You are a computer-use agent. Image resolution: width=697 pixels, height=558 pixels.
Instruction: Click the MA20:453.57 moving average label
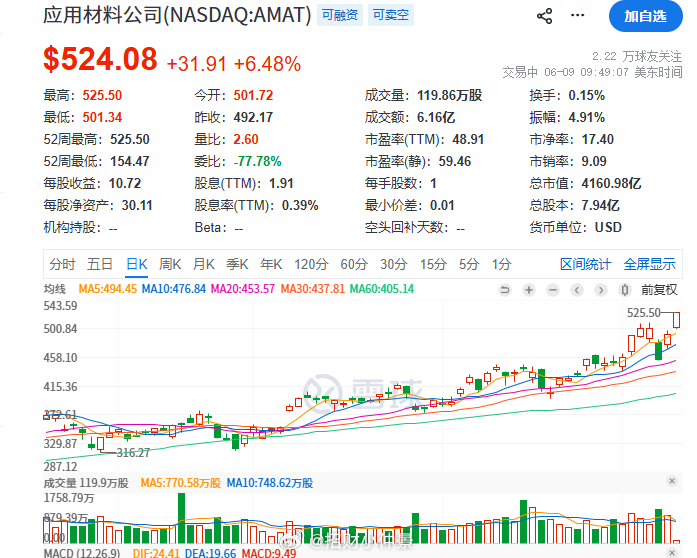[x=243, y=289]
